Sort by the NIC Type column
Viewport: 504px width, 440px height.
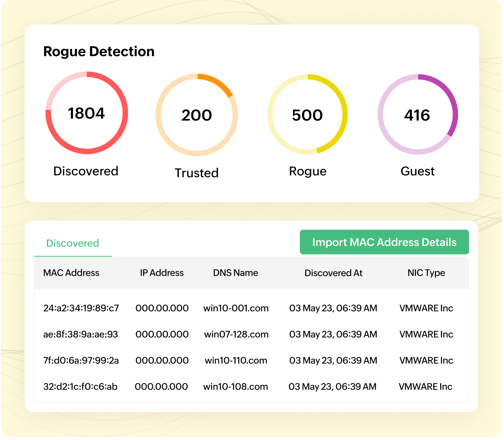426,273
